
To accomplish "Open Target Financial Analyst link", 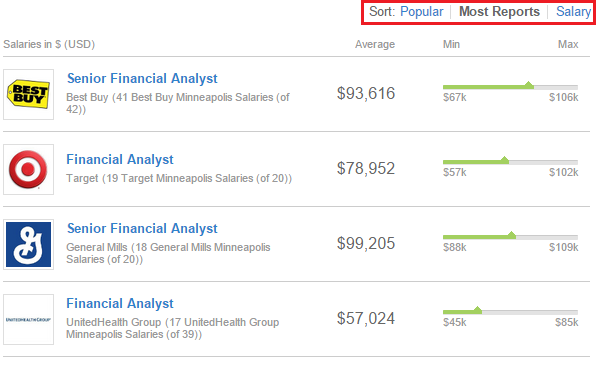I will pos(120,159).
